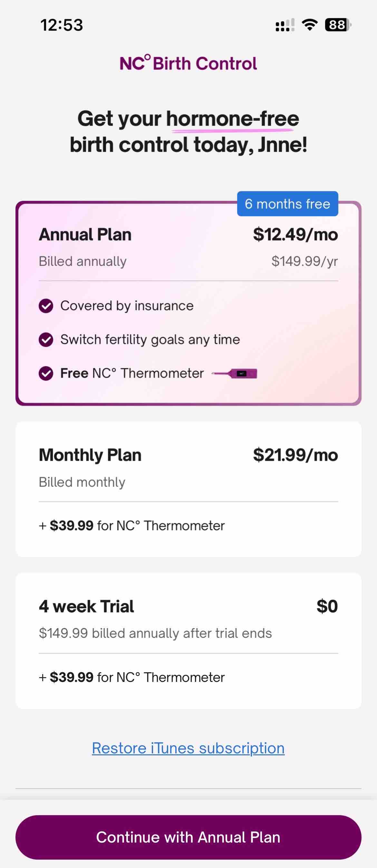Tap $149.99 billed annually after trial text
This screenshot has height=868, width=377.
click(155, 634)
